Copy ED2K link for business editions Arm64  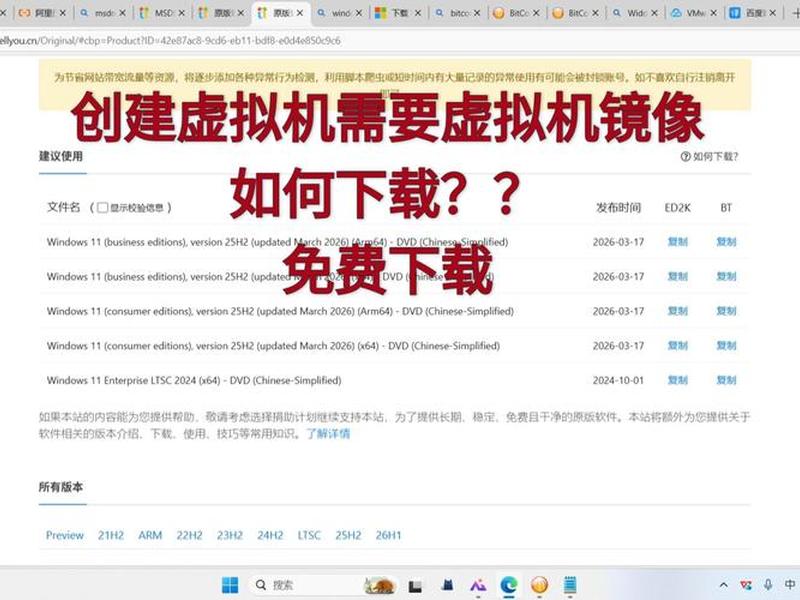pyautogui.click(x=678, y=242)
